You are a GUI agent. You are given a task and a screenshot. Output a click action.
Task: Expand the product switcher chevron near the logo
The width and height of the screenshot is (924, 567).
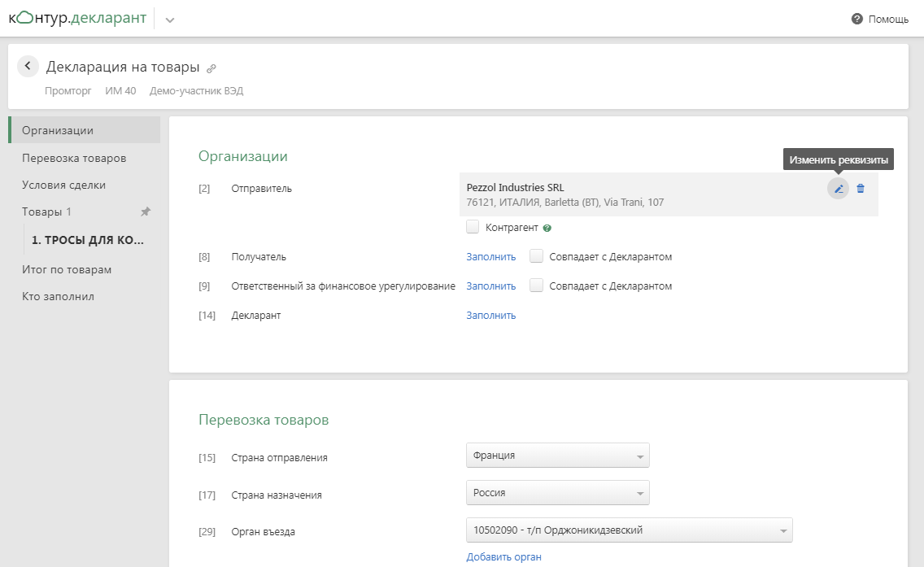170,20
